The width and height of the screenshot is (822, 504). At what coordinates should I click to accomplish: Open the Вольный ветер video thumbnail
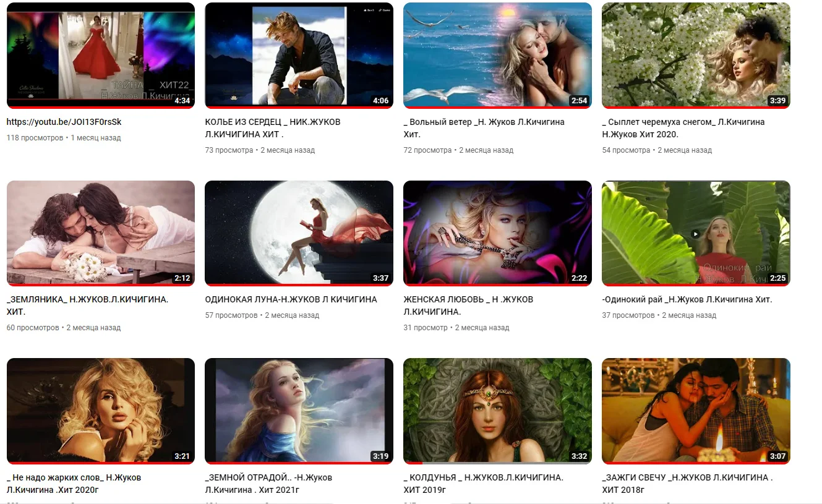(x=497, y=55)
